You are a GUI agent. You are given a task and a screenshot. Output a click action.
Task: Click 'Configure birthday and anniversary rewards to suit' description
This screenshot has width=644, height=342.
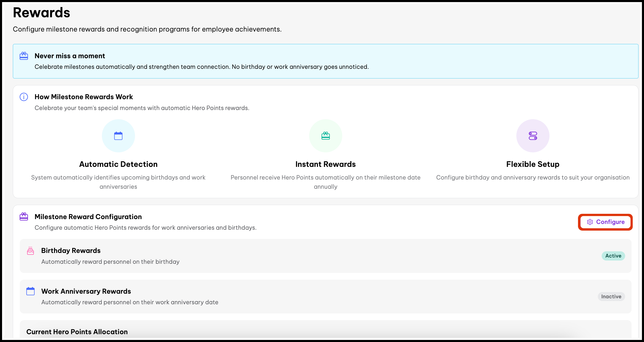[533, 178]
